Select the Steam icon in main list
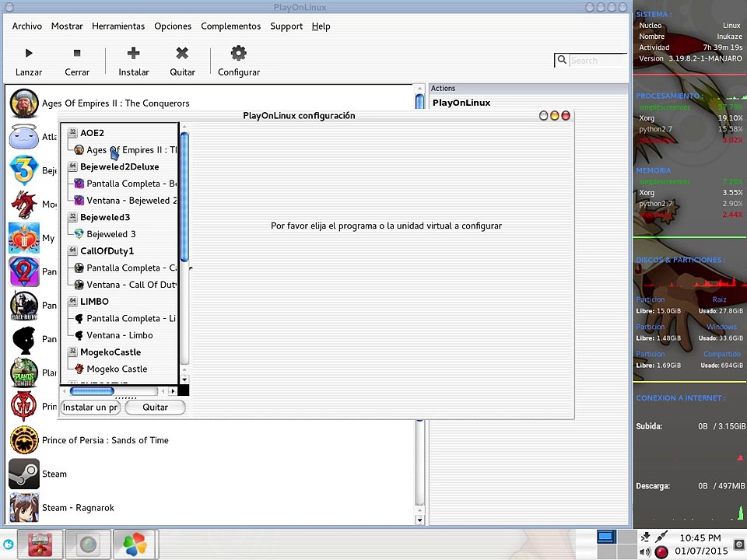 click(x=24, y=474)
